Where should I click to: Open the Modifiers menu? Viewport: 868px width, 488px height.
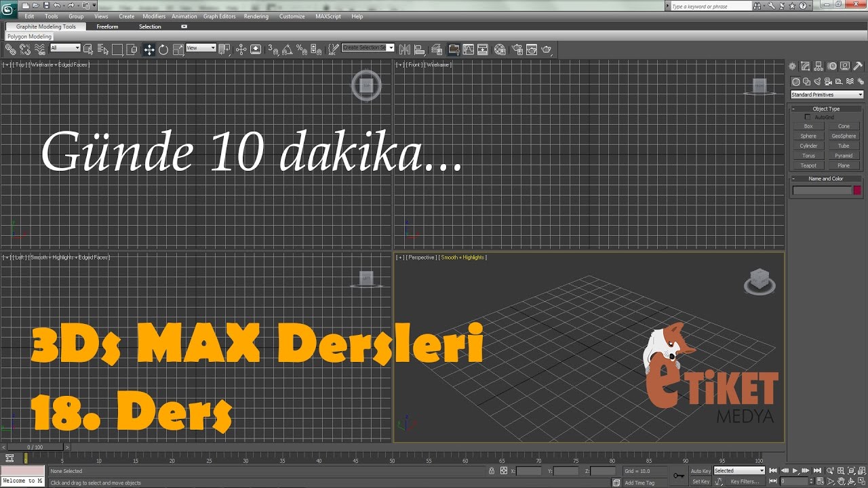tap(154, 16)
